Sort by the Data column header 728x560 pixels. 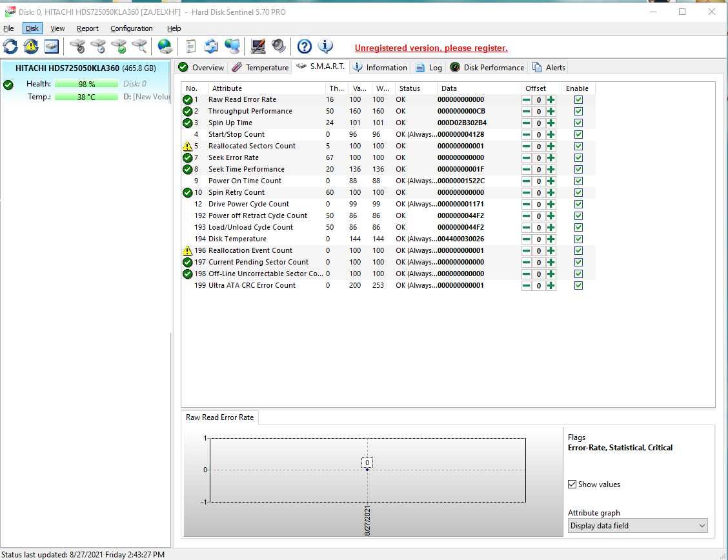coord(479,88)
